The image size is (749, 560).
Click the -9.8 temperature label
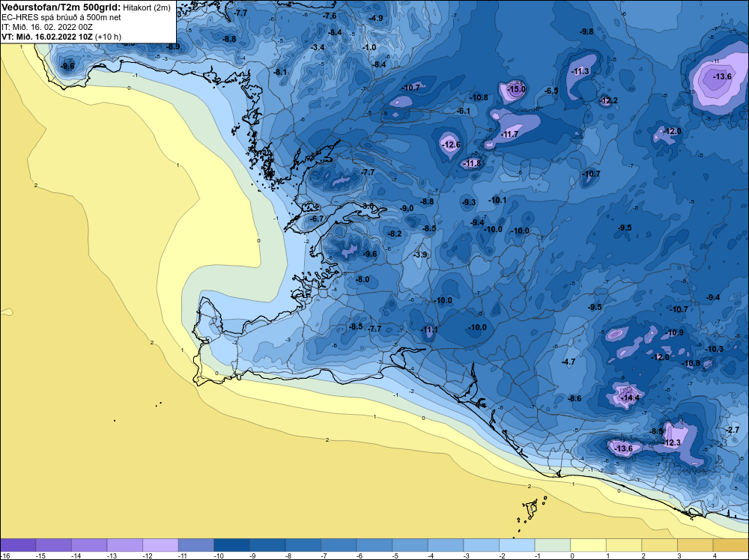point(586,32)
